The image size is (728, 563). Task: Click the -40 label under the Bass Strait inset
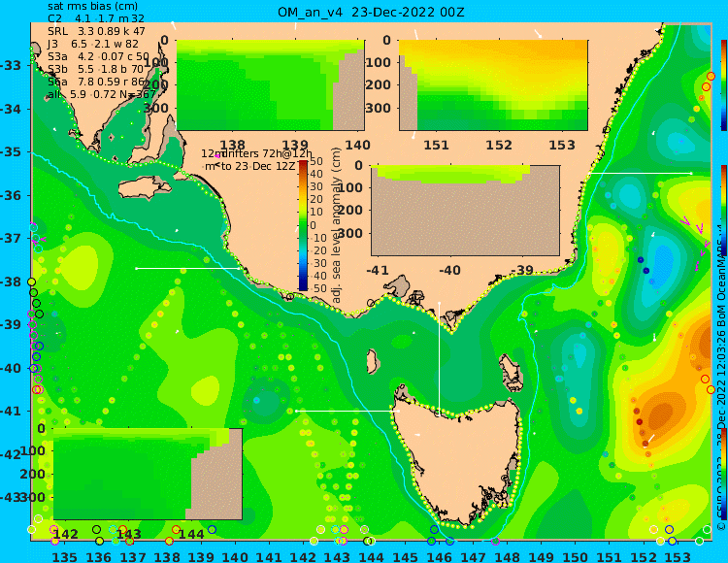click(449, 270)
